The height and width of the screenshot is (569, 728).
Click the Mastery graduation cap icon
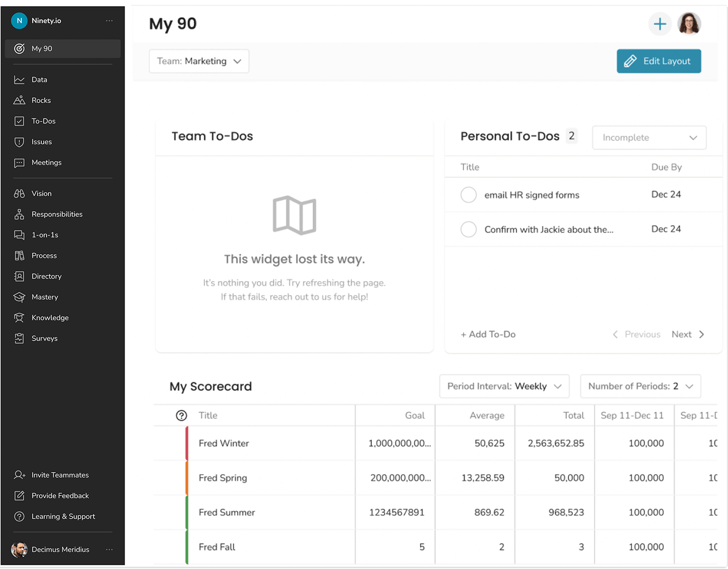pos(19,297)
